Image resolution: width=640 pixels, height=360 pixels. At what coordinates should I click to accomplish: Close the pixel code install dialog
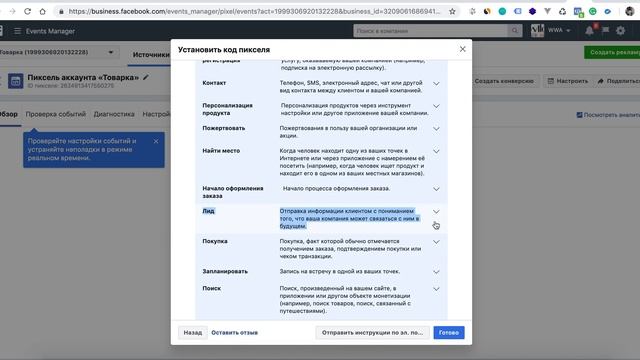pyautogui.click(x=462, y=49)
